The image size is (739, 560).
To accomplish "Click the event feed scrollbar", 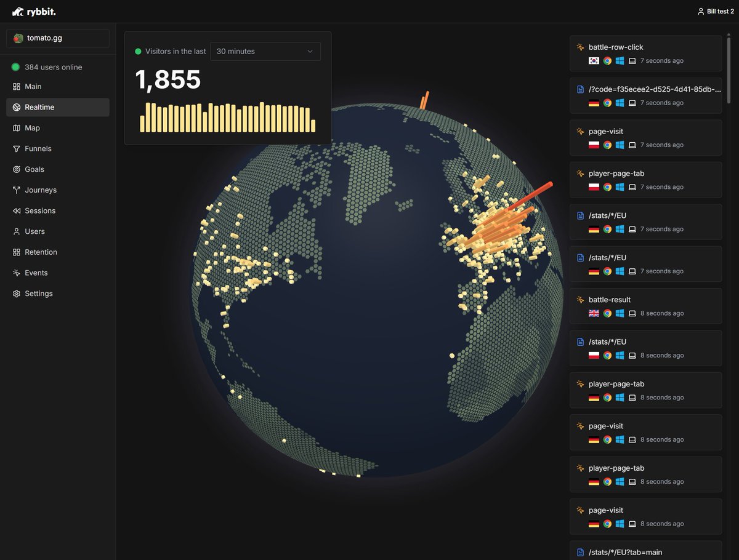I will (x=729, y=68).
